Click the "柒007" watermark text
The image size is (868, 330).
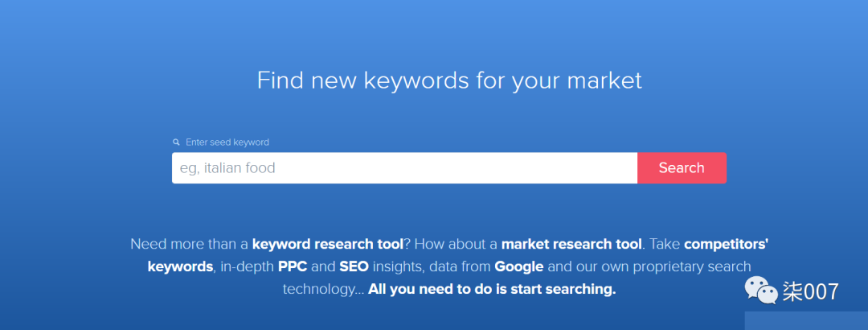(x=811, y=291)
